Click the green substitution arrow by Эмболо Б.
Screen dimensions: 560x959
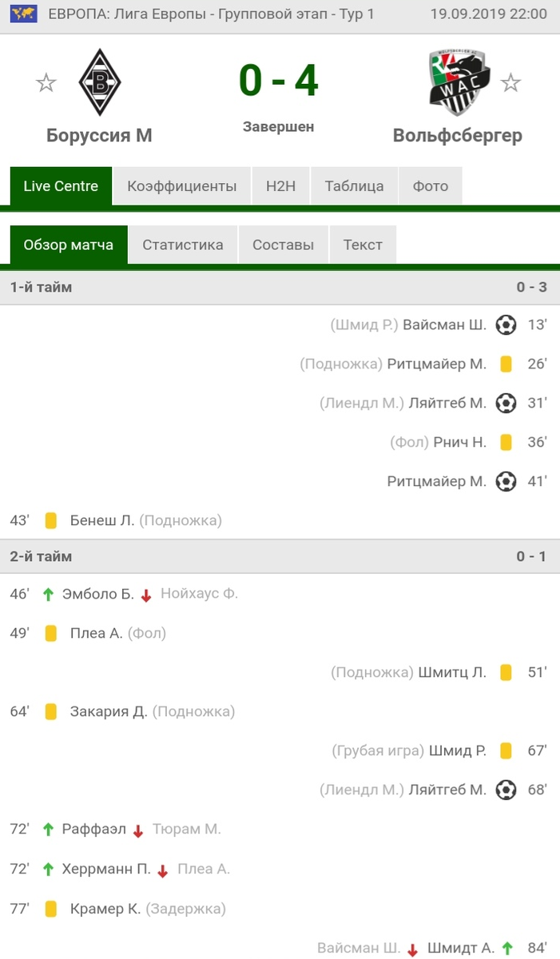48,595
